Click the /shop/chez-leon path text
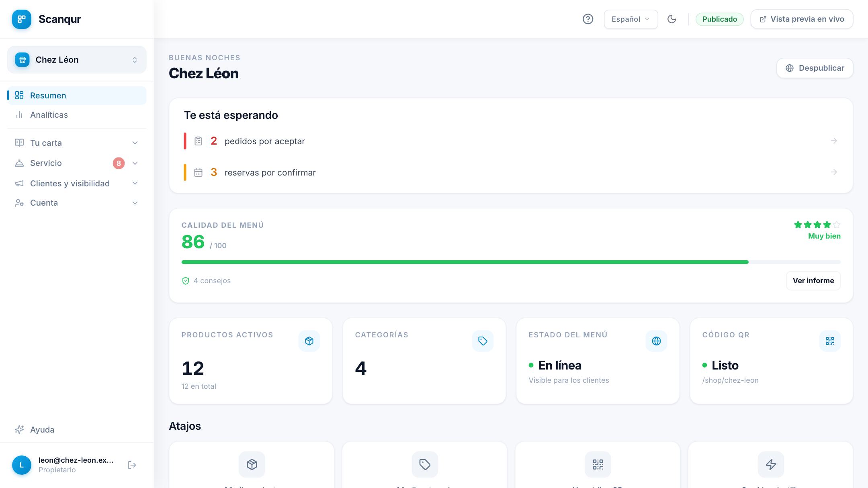The width and height of the screenshot is (868, 488). [x=731, y=380]
